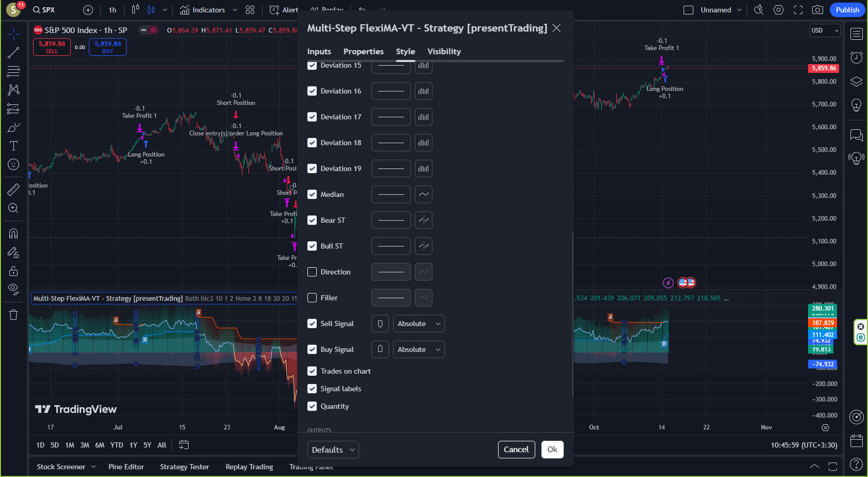Screen dimensions: 868x477
Task: Open the USD currency dropdown
Action: coord(824,30)
